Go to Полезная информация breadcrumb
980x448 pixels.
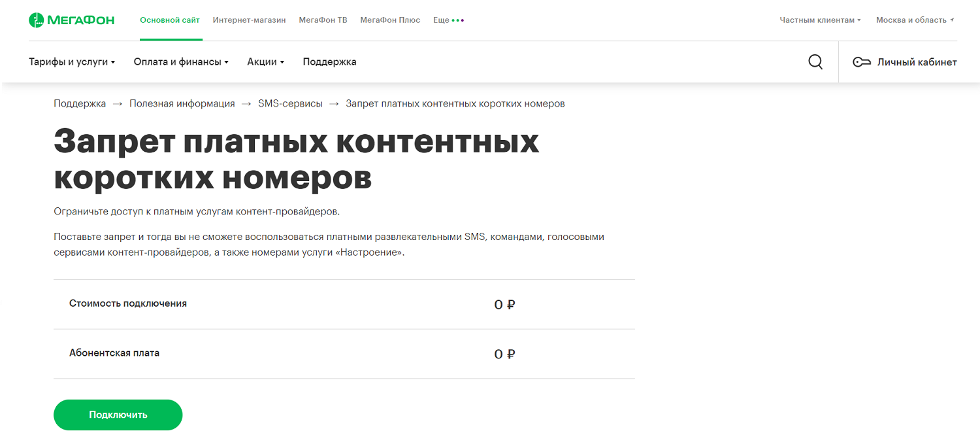pos(182,103)
